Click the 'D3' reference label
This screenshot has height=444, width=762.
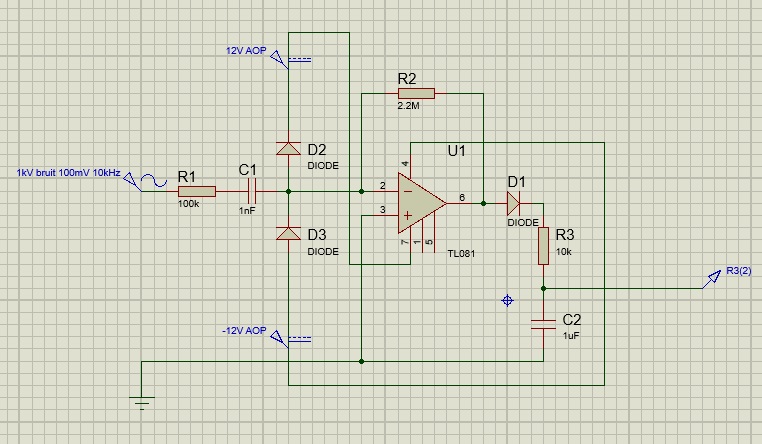click(x=317, y=235)
